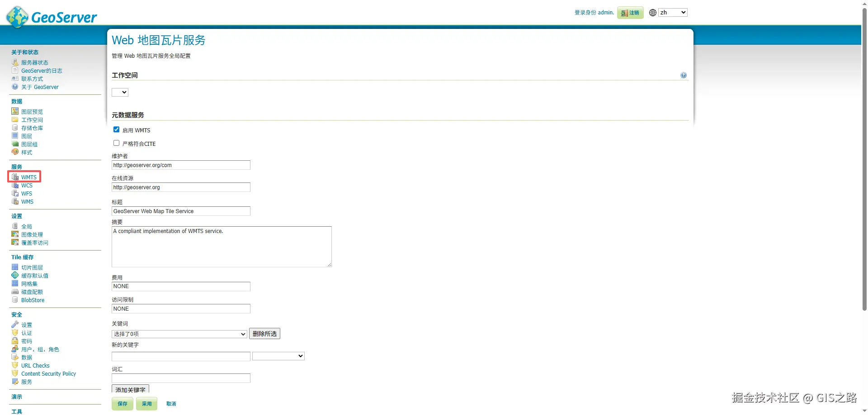Click the 访问限制 access constraints field

[x=181, y=309]
